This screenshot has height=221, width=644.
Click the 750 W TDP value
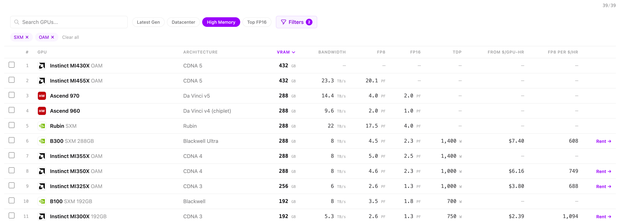point(454,216)
